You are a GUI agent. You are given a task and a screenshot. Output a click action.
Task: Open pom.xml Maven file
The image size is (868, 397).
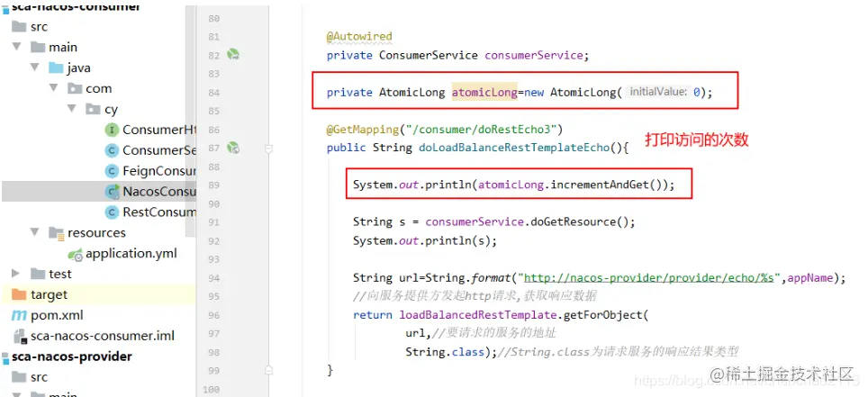pos(57,315)
